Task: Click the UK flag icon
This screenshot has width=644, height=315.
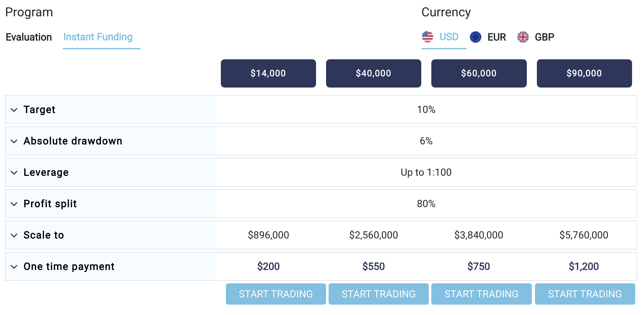Action: click(523, 37)
